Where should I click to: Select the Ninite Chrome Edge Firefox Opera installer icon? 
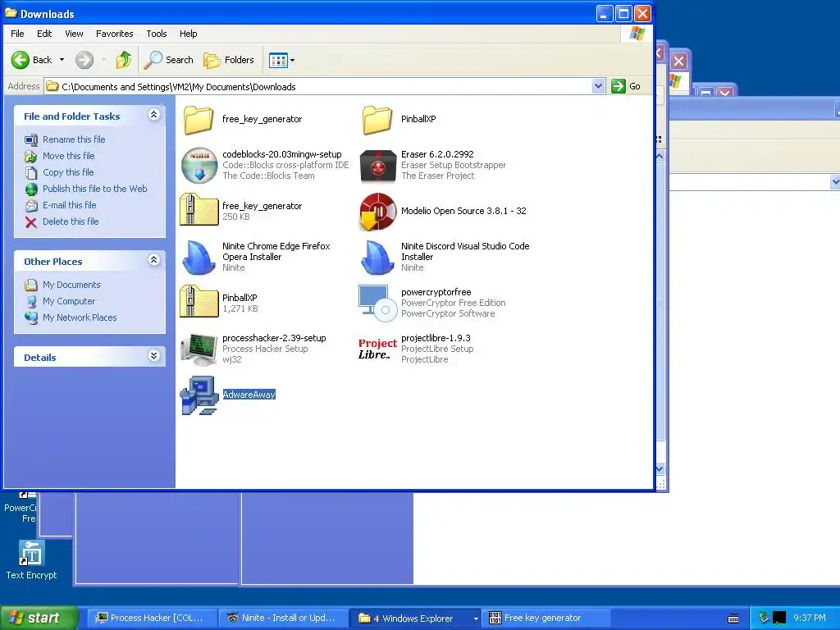pyautogui.click(x=199, y=257)
